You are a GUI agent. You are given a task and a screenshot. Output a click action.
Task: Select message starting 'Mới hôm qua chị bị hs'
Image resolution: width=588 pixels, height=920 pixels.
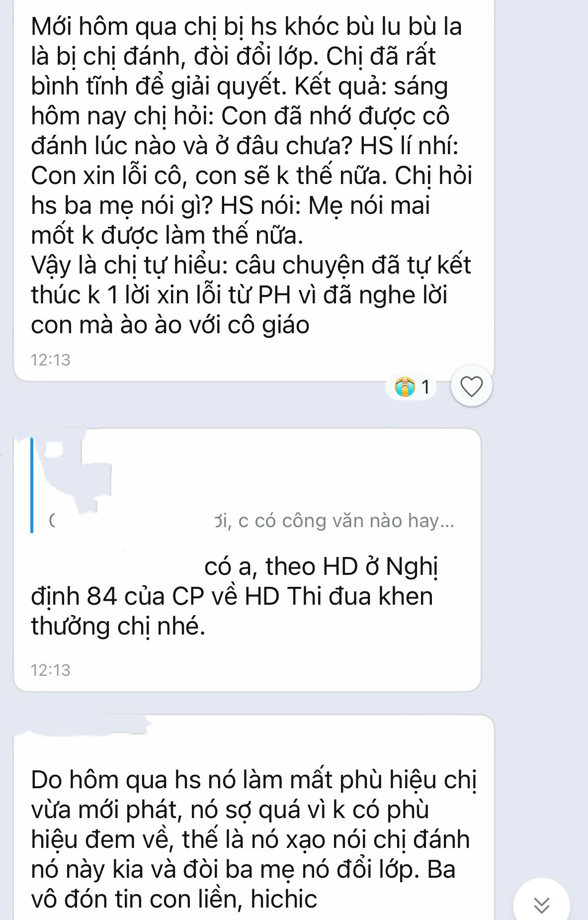253,190
